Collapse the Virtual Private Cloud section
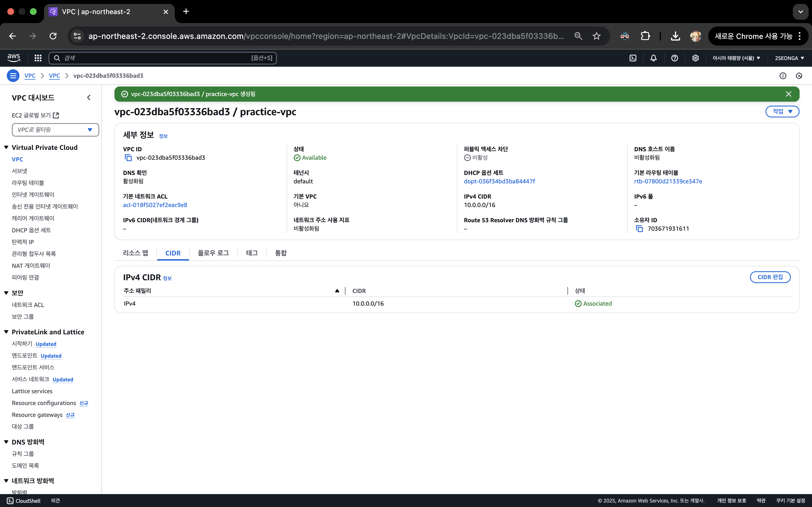This screenshot has height=507, width=812. [x=6, y=148]
